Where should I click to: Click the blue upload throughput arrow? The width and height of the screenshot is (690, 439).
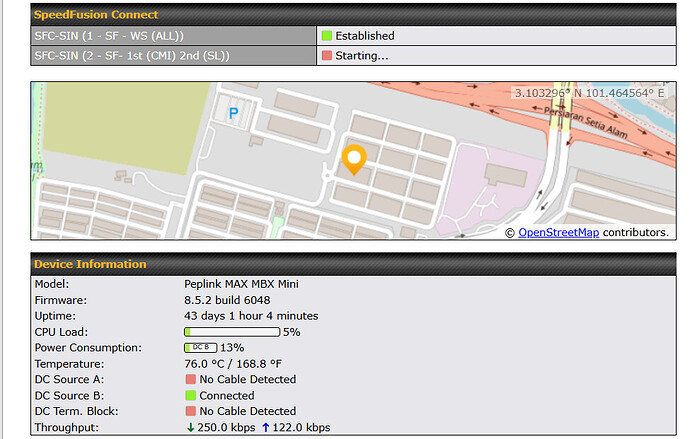[x=265, y=427]
